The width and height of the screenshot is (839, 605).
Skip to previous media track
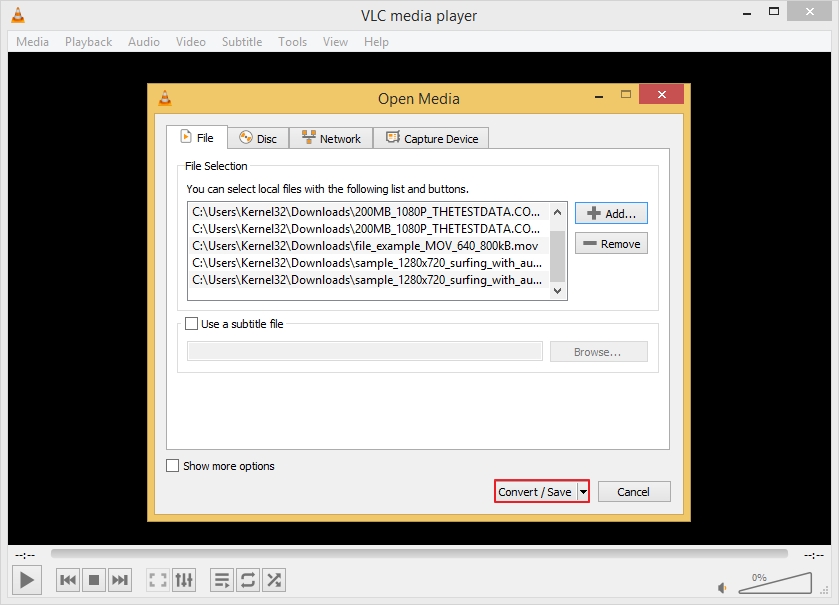tap(68, 580)
